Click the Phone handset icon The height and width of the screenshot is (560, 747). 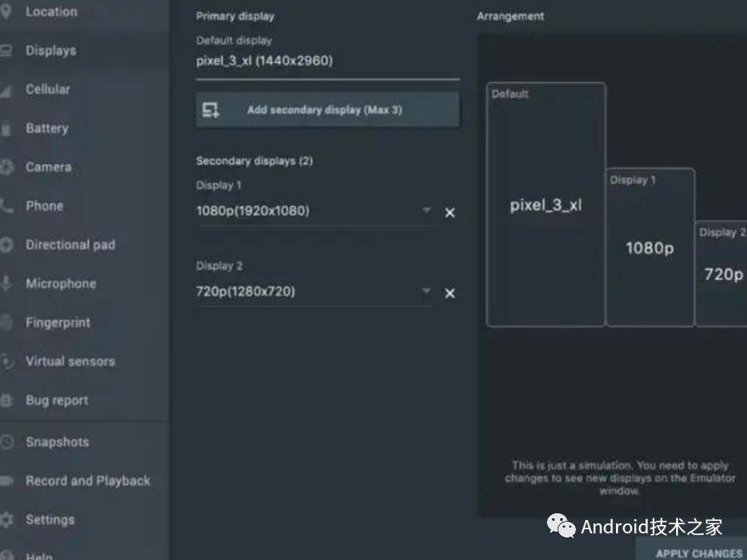coord(6,206)
